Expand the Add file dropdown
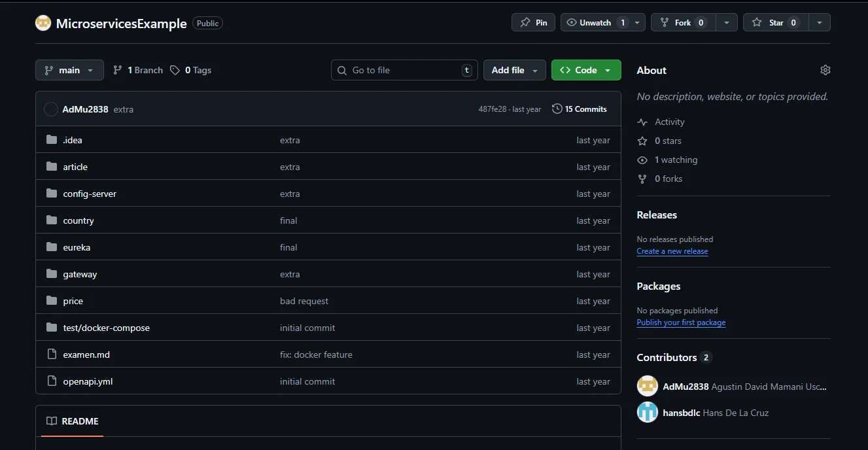The height and width of the screenshot is (450, 868). pos(514,70)
